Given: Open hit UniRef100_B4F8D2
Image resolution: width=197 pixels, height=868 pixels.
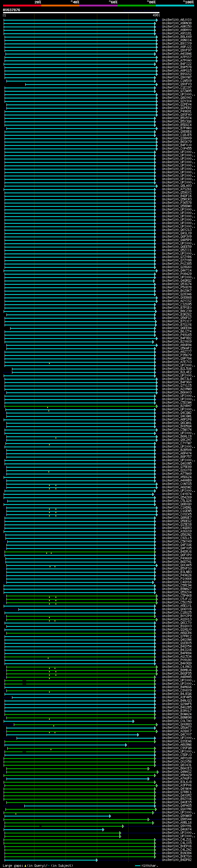Looking at the screenshot, I should point(177,338).
